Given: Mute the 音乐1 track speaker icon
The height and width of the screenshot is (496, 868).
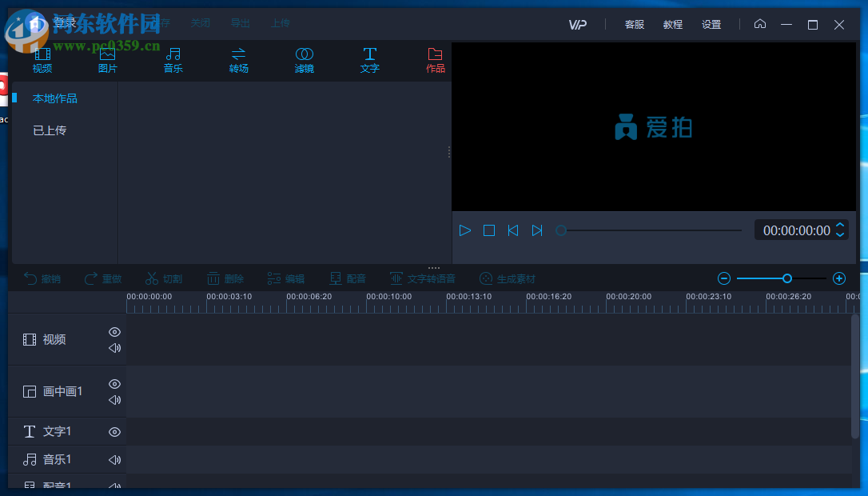Looking at the screenshot, I should point(114,459).
